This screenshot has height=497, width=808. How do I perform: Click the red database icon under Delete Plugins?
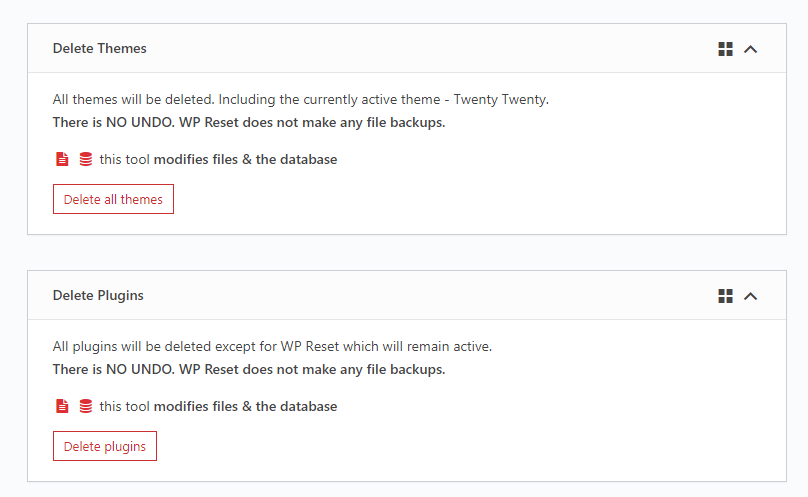click(86, 406)
